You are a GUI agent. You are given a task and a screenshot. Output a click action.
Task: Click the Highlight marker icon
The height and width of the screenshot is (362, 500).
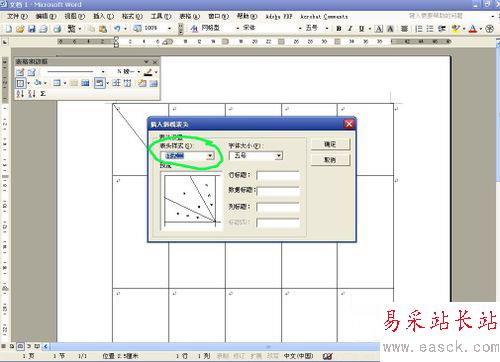click(x=455, y=29)
